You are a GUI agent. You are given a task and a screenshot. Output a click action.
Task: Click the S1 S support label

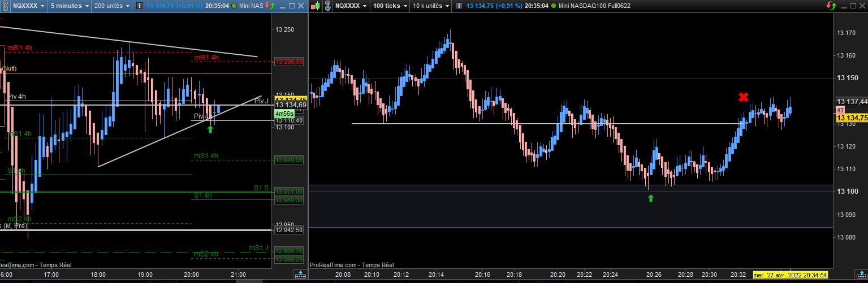[x=261, y=188]
